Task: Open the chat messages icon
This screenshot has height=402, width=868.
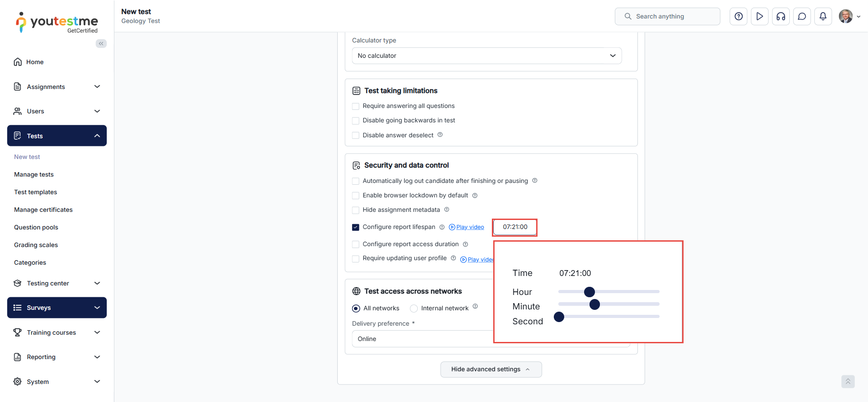Action: (x=802, y=17)
